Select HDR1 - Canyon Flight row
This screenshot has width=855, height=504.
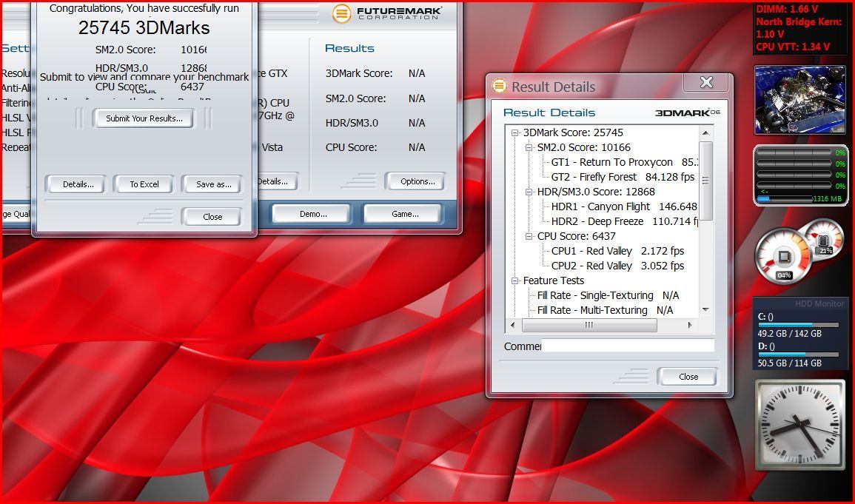pyautogui.click(x=624, y=206)
